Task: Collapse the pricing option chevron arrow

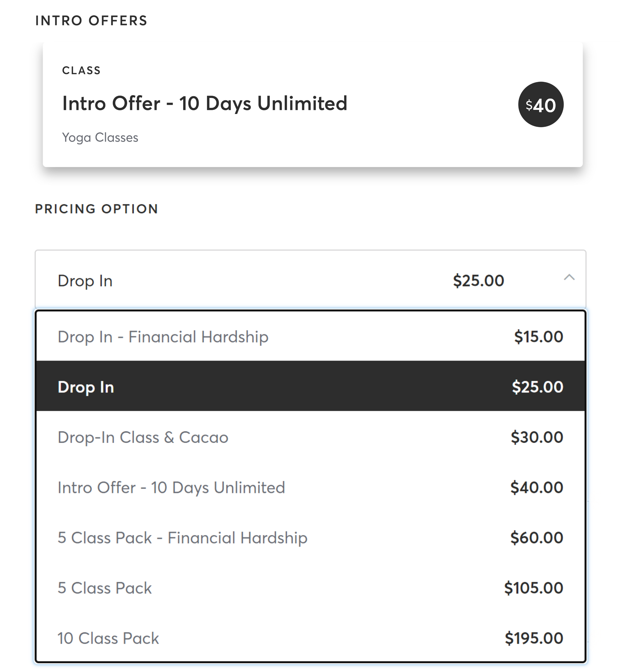Action: pyautogui.click(x=569, y=278)
